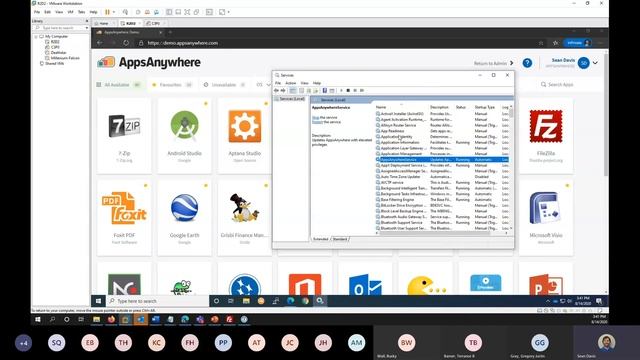Click the Services vertical scrollbar
640x360 pixels.
pos(511,167)
